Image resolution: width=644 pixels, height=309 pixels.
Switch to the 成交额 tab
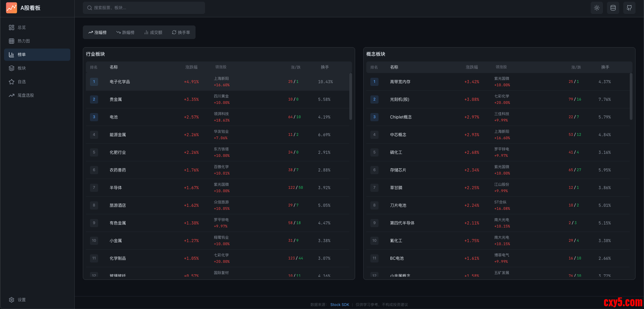[x=153, y=33]
